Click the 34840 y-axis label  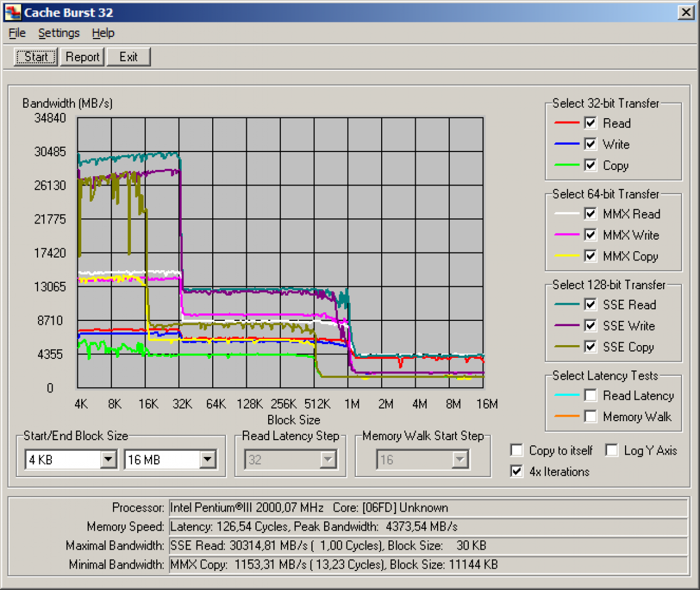pyautogui.click(x=50, y=118)
